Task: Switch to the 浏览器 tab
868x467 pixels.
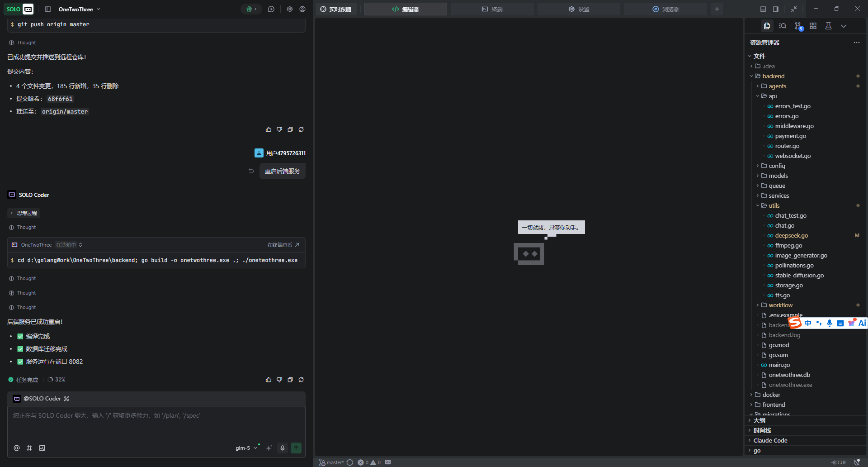Action: 665,9
